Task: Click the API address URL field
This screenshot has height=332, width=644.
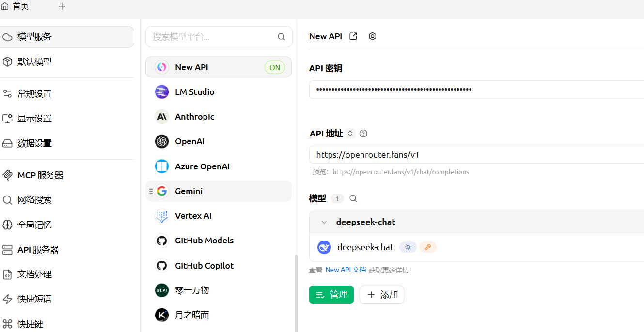Action: [476, 155]
